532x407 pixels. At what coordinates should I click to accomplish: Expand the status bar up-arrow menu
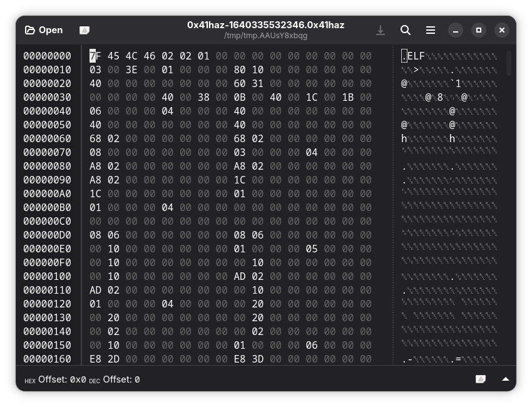(x=505, y=379)
